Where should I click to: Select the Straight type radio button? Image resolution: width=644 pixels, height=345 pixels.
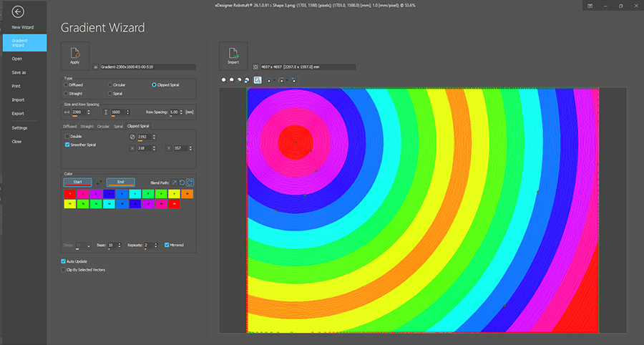[66, 94]
